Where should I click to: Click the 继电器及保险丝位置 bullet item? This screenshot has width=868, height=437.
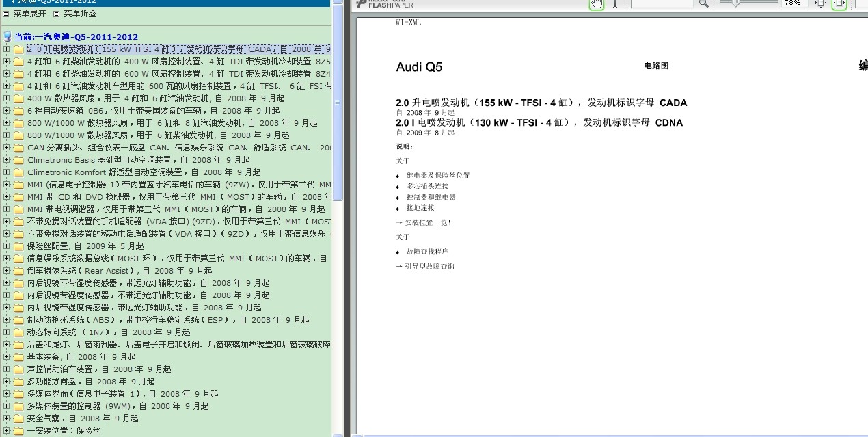438,176
